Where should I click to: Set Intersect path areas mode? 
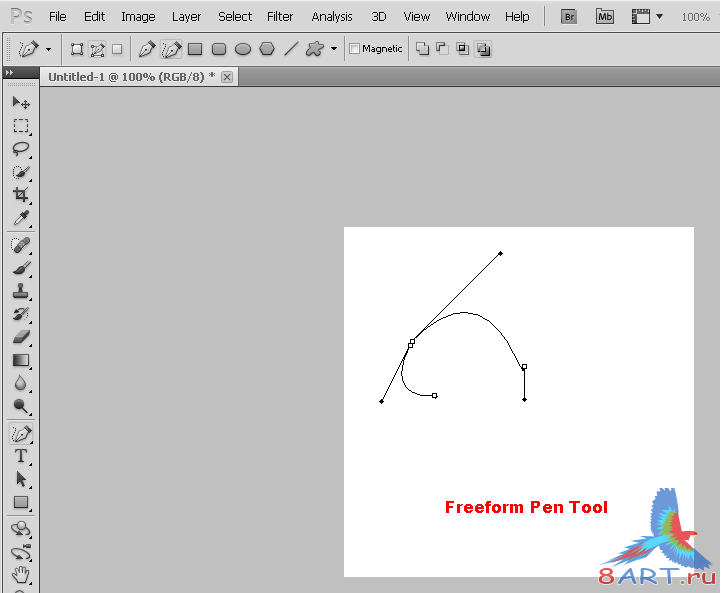click(462, 49)
